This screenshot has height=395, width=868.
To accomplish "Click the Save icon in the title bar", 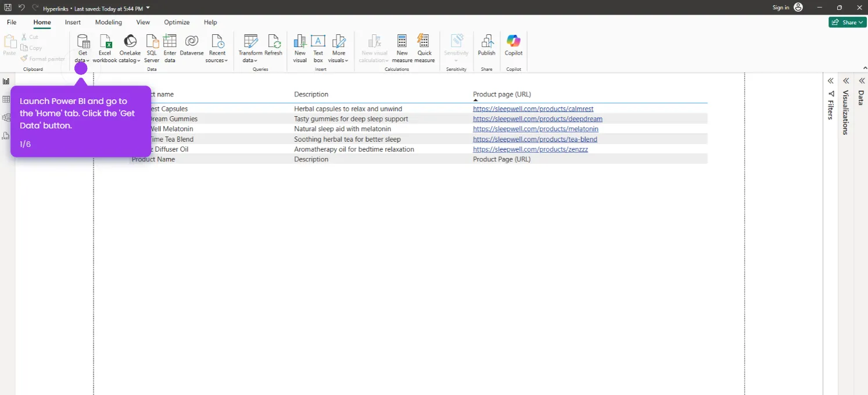I will coord(8,8).
